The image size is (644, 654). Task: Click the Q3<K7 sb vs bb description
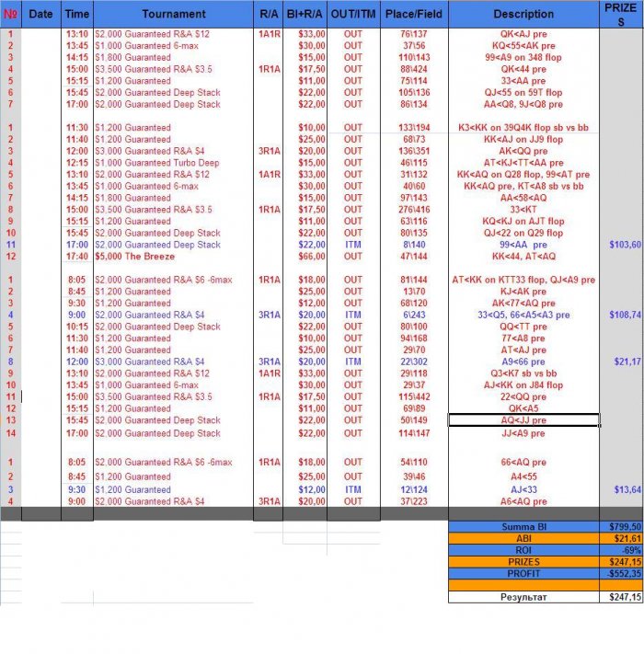(x=523, y=373)
